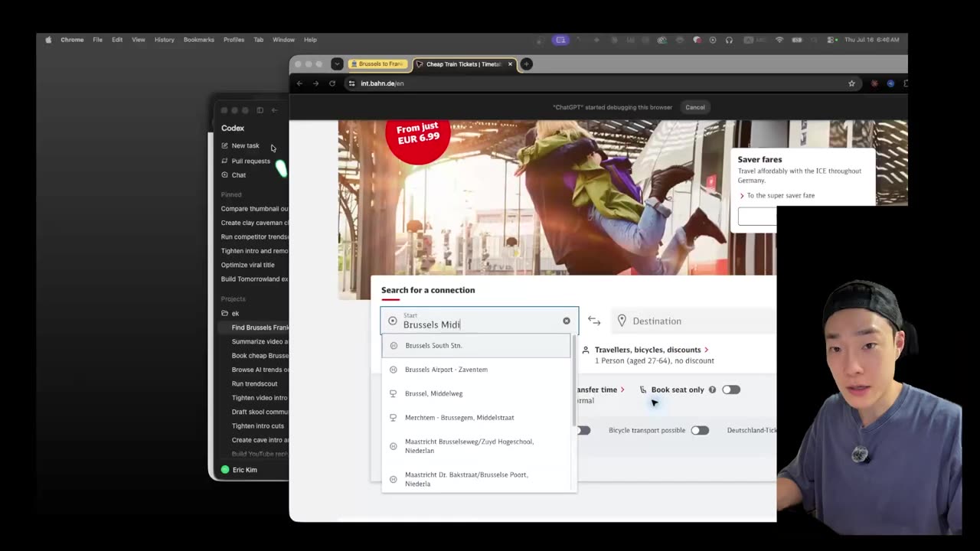The image size is (980, 551).
Task: Cancel the ChatGPT browser debugging
Action: [x=695, y=107]
